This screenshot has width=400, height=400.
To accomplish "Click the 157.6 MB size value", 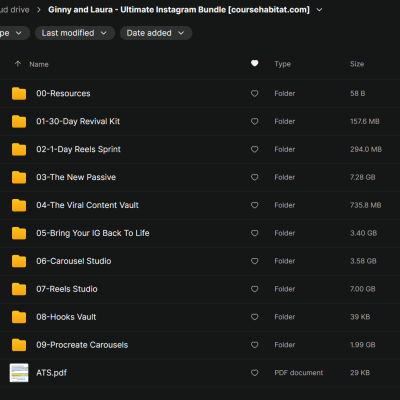I will 365,122.
